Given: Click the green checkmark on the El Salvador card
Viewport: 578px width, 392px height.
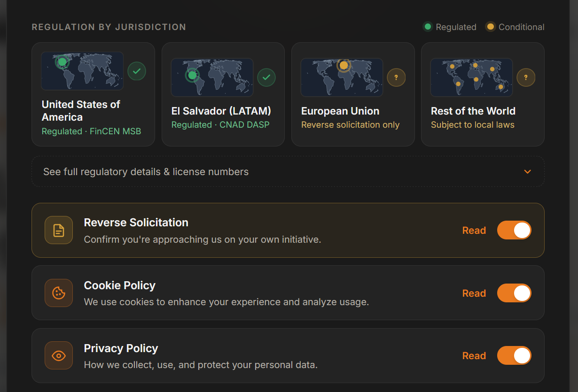Looking at the screenshot, I should 266,77.
